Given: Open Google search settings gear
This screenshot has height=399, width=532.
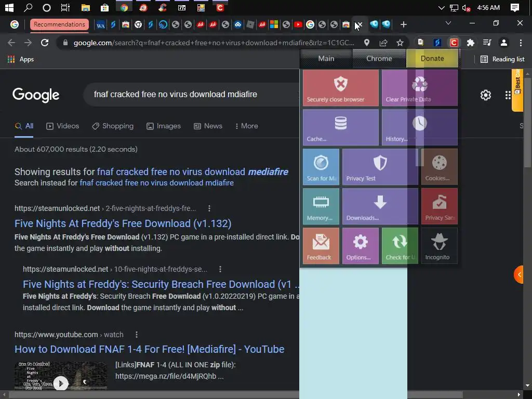Looking at the screenshot, I should click(x=486, y=95).
